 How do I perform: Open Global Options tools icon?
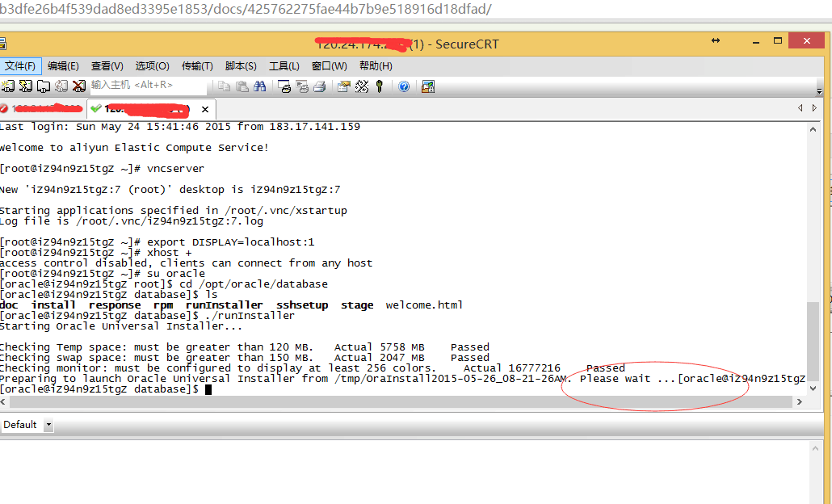(361, 86)
